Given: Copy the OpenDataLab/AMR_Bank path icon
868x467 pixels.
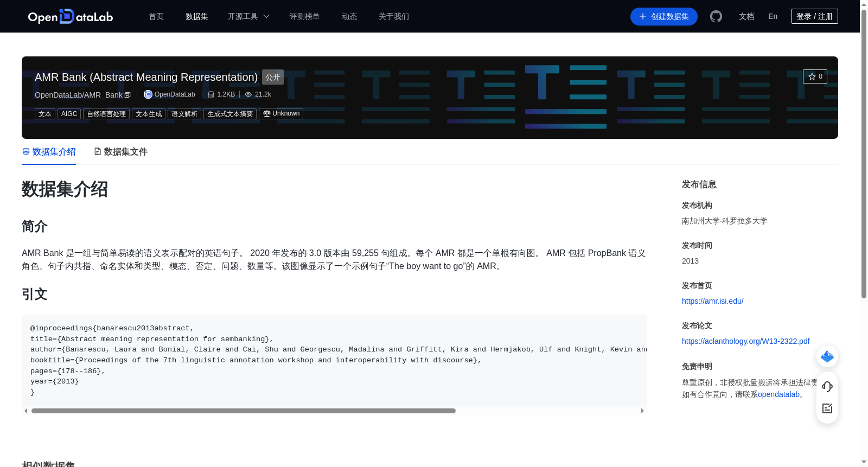Looking at the screenshot, I should 127,95.
